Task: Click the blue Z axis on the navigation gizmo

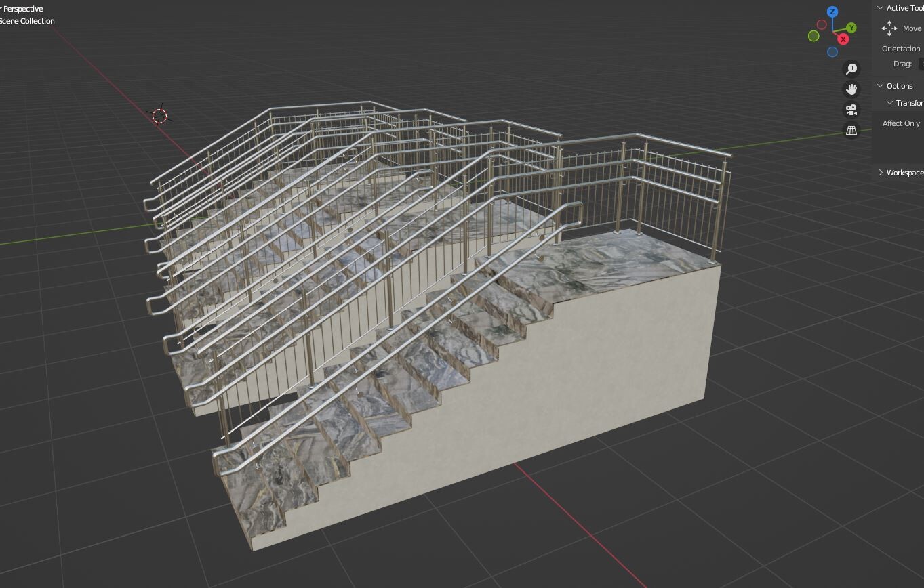Action: click(834, 12)
